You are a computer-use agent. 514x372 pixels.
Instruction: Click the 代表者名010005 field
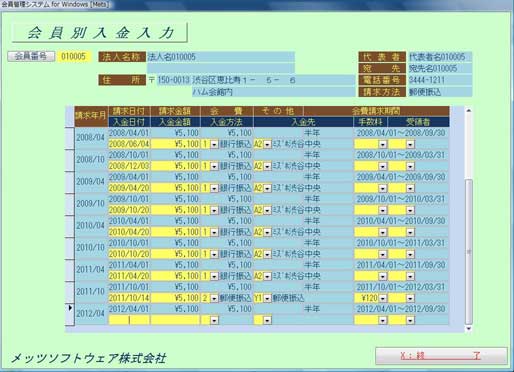(440, 57)
